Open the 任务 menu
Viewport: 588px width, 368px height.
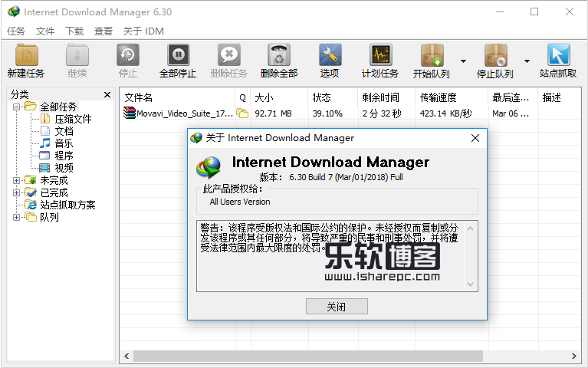(16, 31)
